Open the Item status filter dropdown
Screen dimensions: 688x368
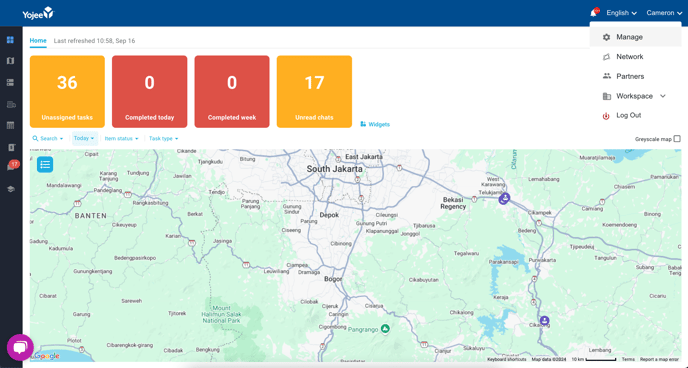(122, 139)
